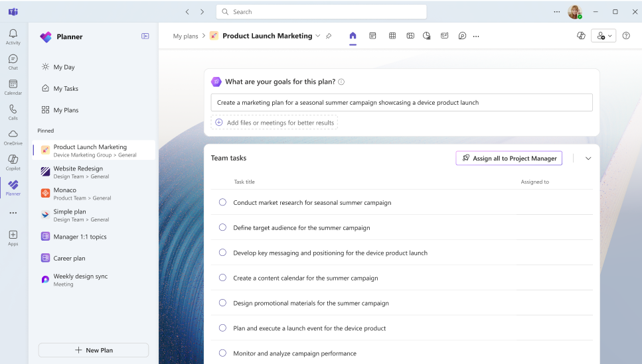Edit the plan goals text field
642x364 pixels.
point(402,102)
